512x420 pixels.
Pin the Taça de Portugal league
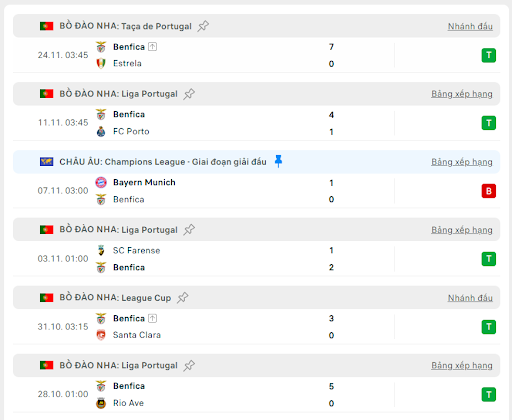(203, 26)
